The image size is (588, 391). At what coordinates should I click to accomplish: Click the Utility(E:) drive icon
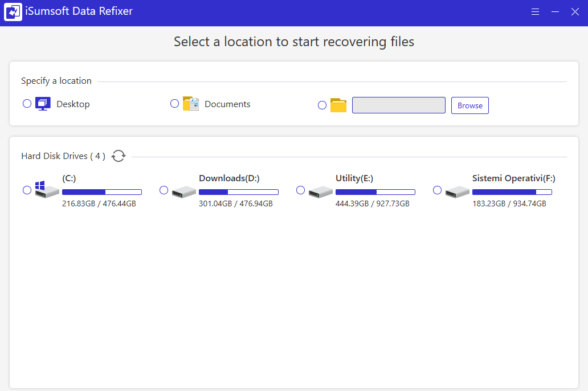[x=321, y=192]
